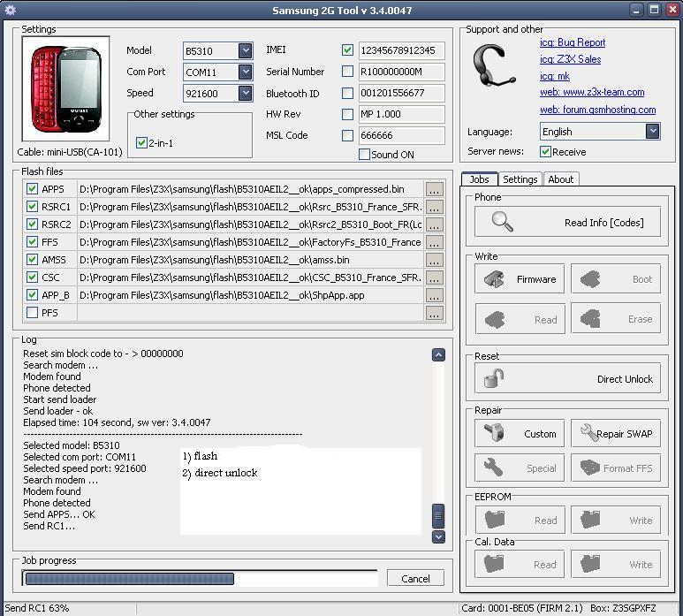Disable Server news Receive checkbox

(545, 152)
